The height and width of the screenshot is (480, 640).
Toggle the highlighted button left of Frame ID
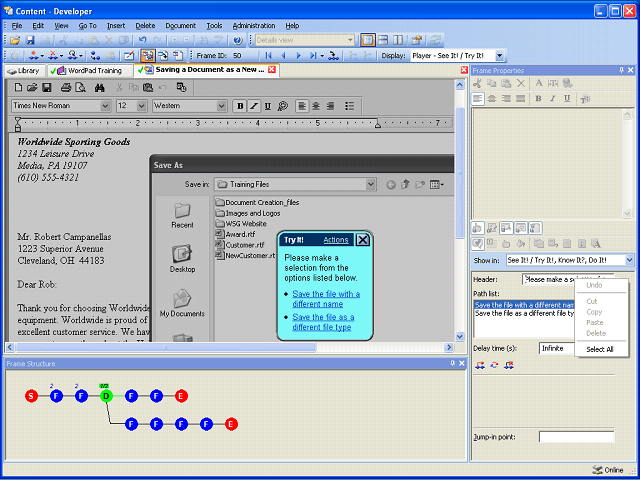(x=147, y=56)
